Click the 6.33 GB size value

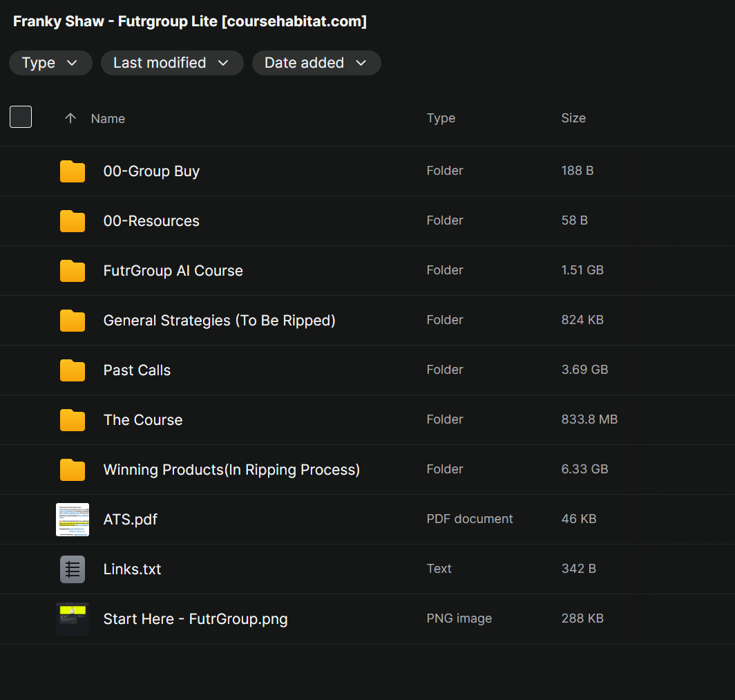coord(584,469)
